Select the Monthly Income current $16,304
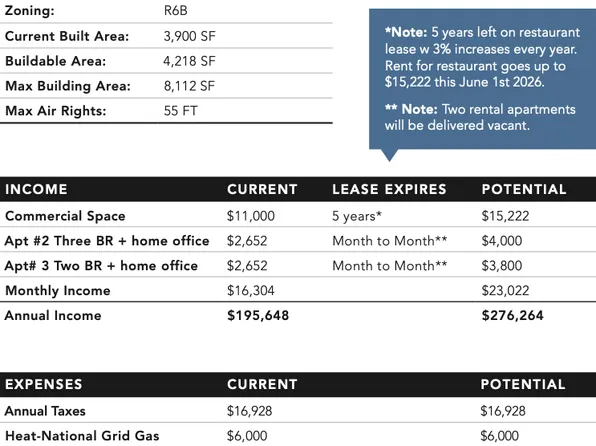This screenshot has height=446, width=596. coord(250,290)
